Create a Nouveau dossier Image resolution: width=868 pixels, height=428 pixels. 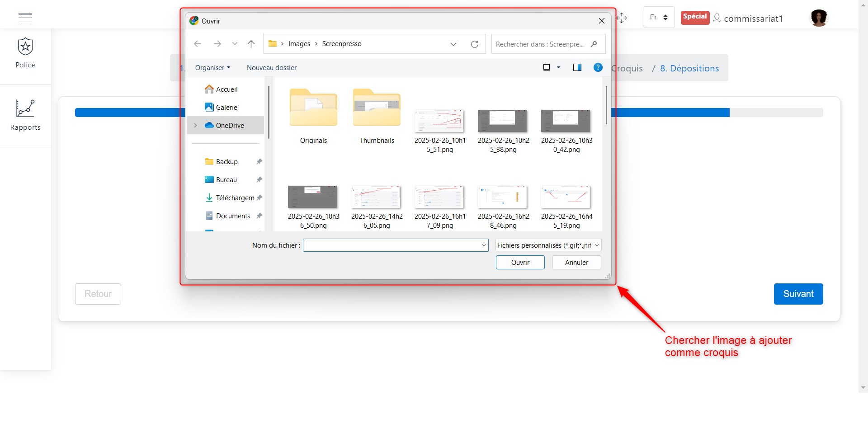[272, 68]
